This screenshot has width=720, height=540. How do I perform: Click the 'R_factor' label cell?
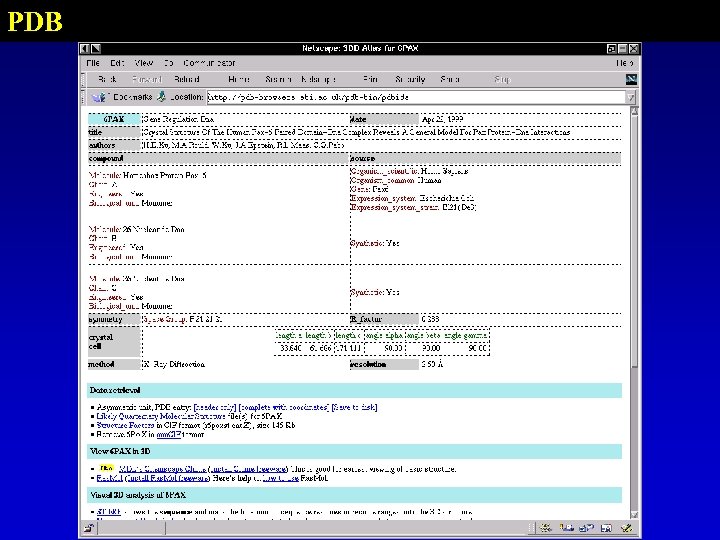pos(384,319)
